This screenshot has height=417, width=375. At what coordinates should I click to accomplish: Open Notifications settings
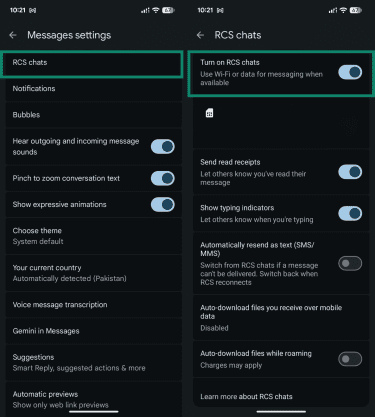click(x=94, y=89)
